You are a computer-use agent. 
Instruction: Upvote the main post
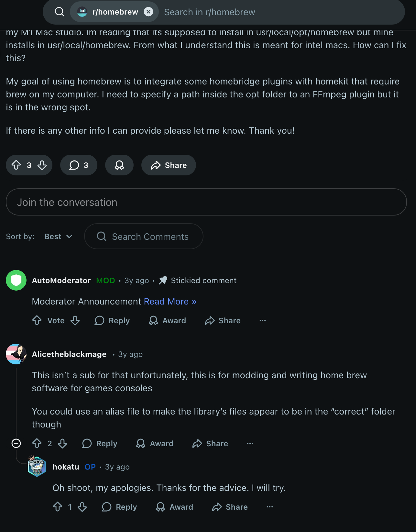16,165
